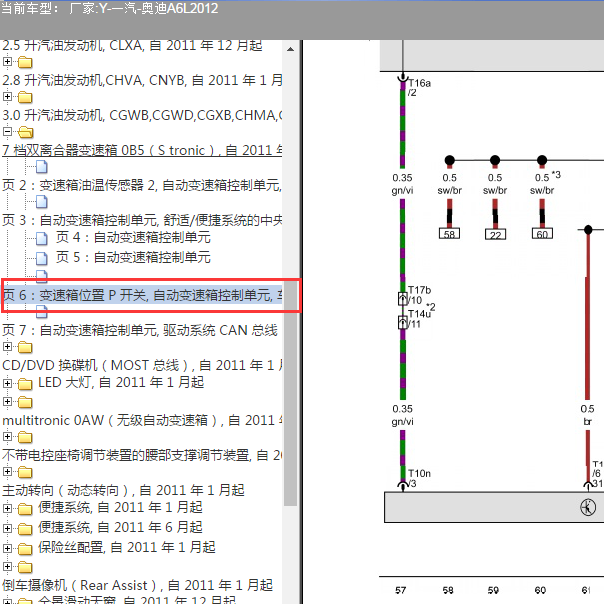Click 倒车摄像机（Rear Assist）label
Screen dimensions: 604x604
coord(137,586)
